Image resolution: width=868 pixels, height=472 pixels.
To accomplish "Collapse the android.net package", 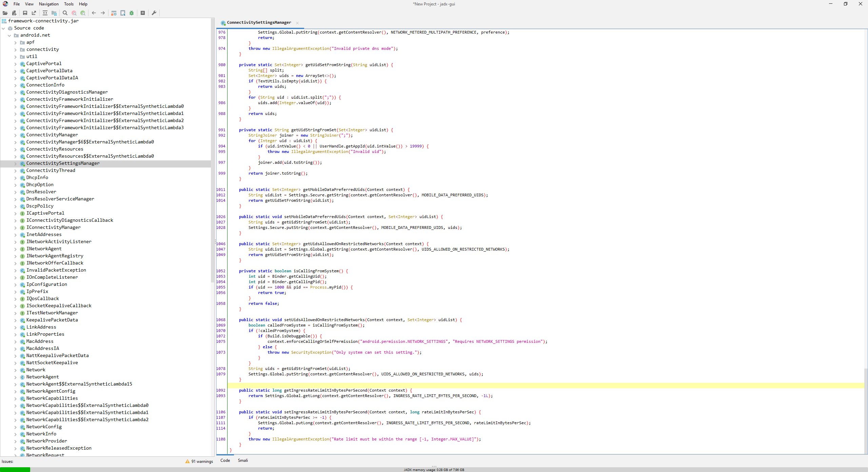I will tap(9, 35).
